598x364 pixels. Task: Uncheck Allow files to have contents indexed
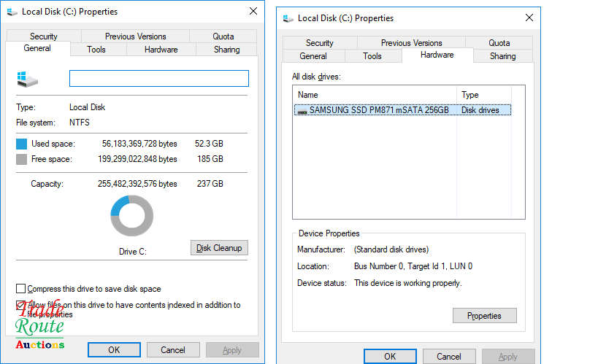tap(20, 306)
